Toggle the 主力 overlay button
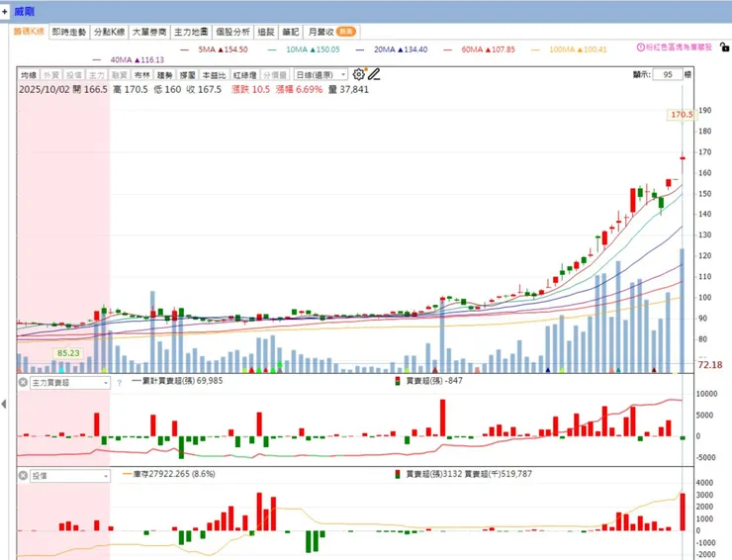732x560 pixels. tap(97, 75)
